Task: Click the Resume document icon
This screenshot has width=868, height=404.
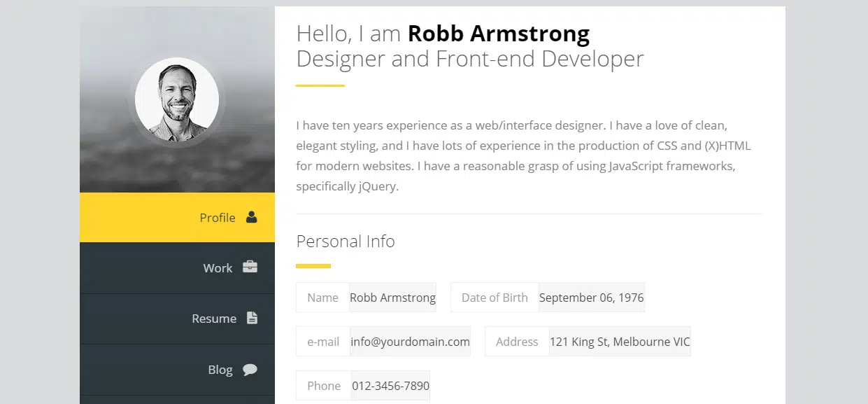Action: [x=252, y=318]
